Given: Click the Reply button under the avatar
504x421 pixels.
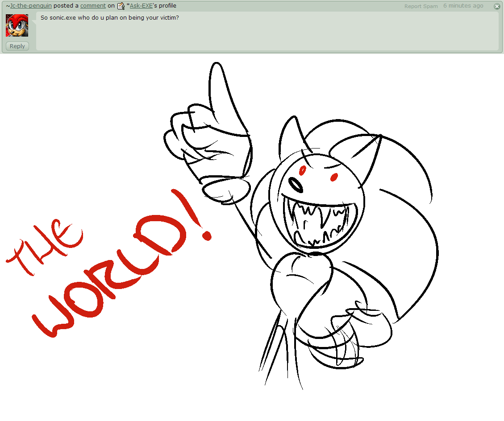Looking at the screenshot, I should coord(17,46).
